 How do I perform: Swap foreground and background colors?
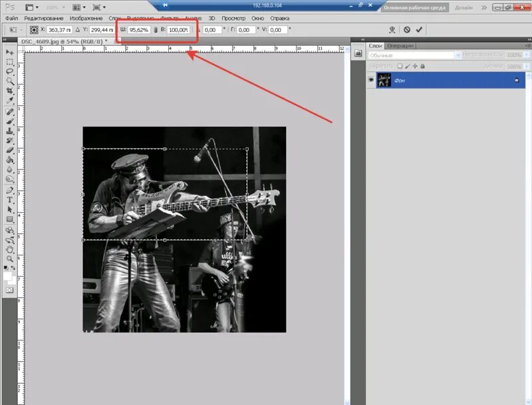tap(13, 268)
